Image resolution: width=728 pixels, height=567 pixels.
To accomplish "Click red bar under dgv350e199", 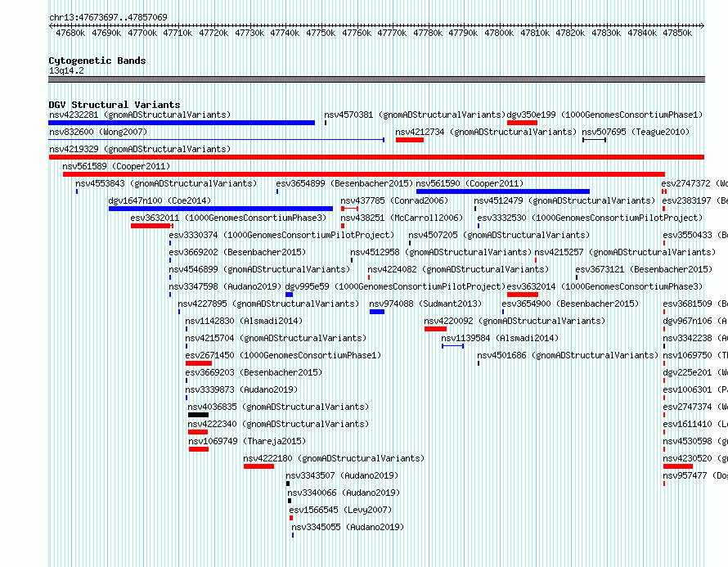I will (523, 123).
